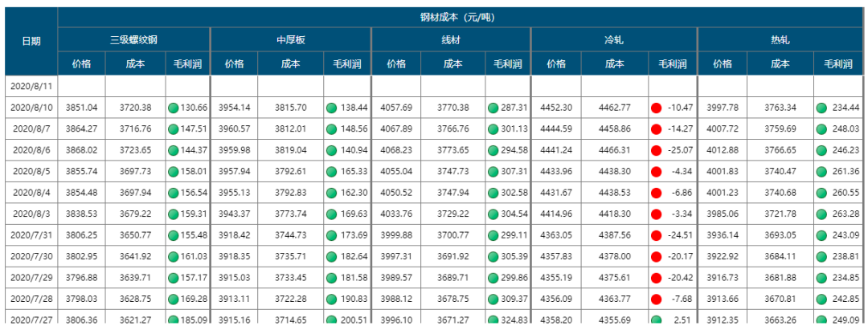Click red indicator beside -24.51 value
868x326 pixels.
(656, 234)
